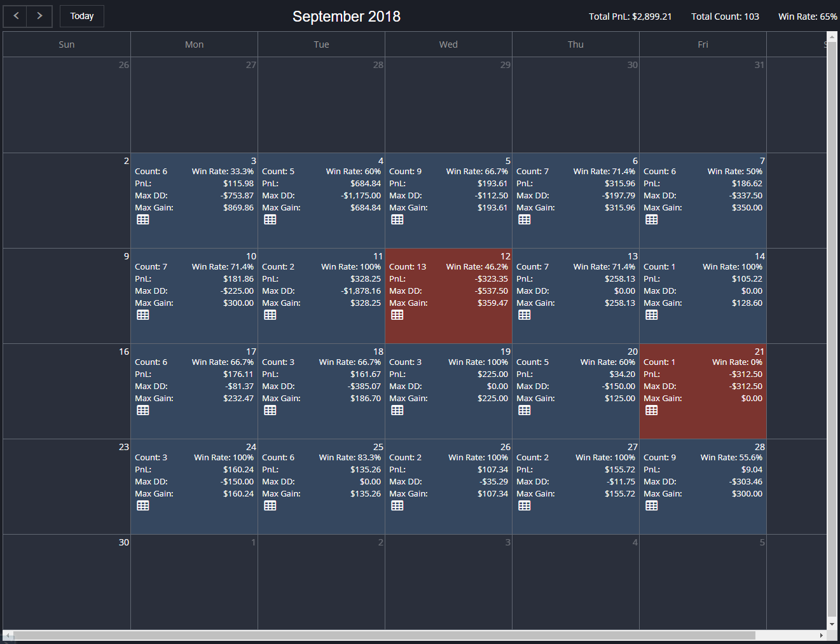Click Win Rate: 83.3% on September 25
Screen dimensions: 840x644
click(x=350, y=458)
